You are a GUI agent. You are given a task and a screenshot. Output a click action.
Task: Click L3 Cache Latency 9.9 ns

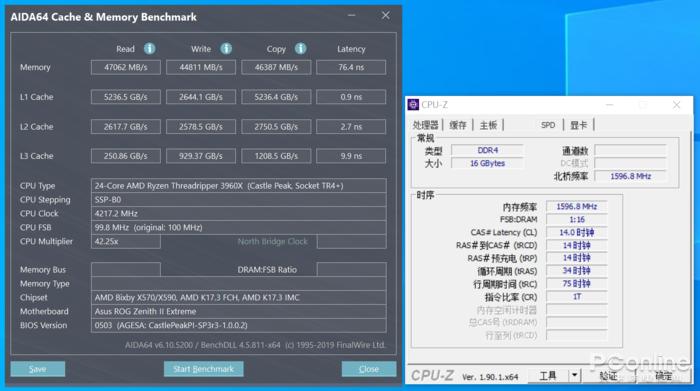351,156
